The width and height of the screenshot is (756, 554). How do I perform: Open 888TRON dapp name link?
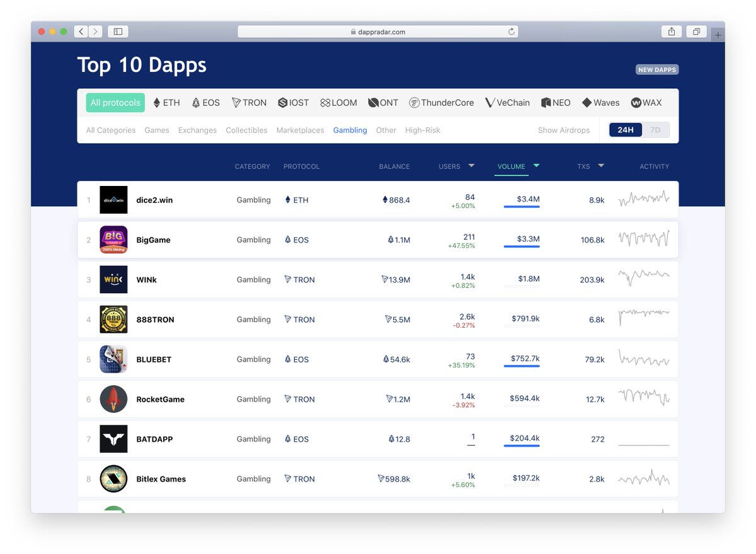pos(155,320)
